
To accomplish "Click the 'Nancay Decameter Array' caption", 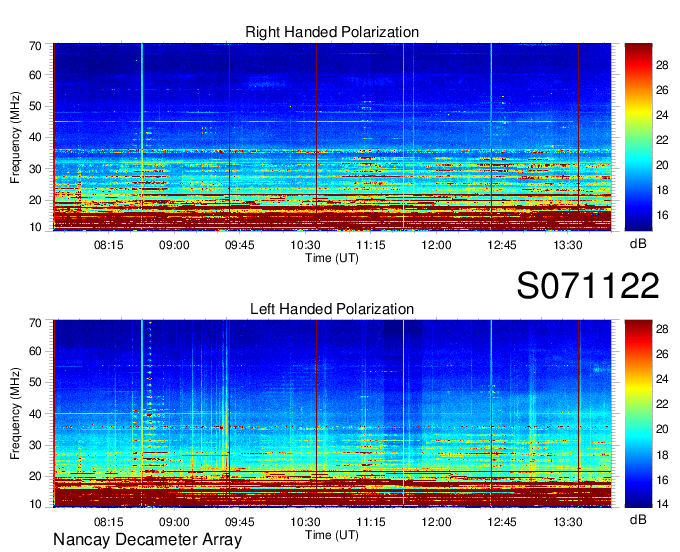I will click(147, 540).
